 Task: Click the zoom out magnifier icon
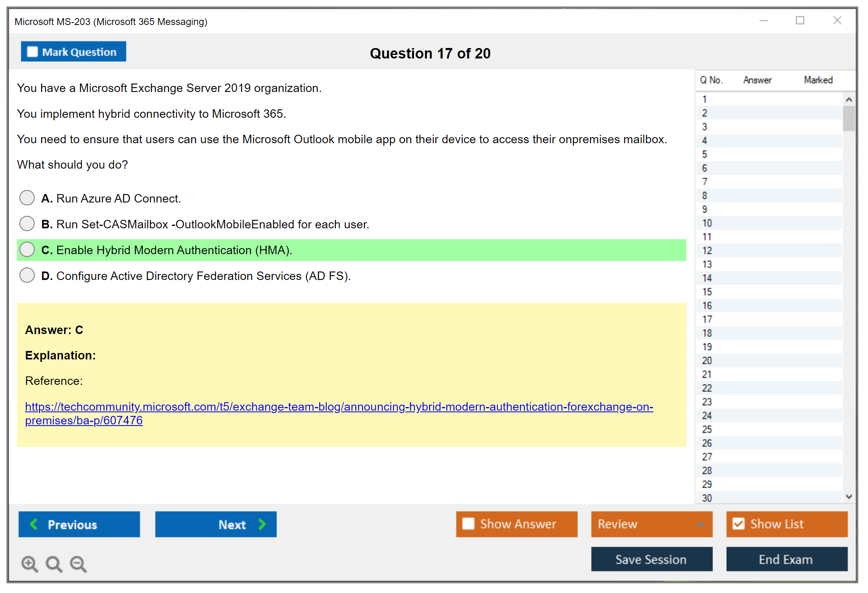(x=78, y=564)
